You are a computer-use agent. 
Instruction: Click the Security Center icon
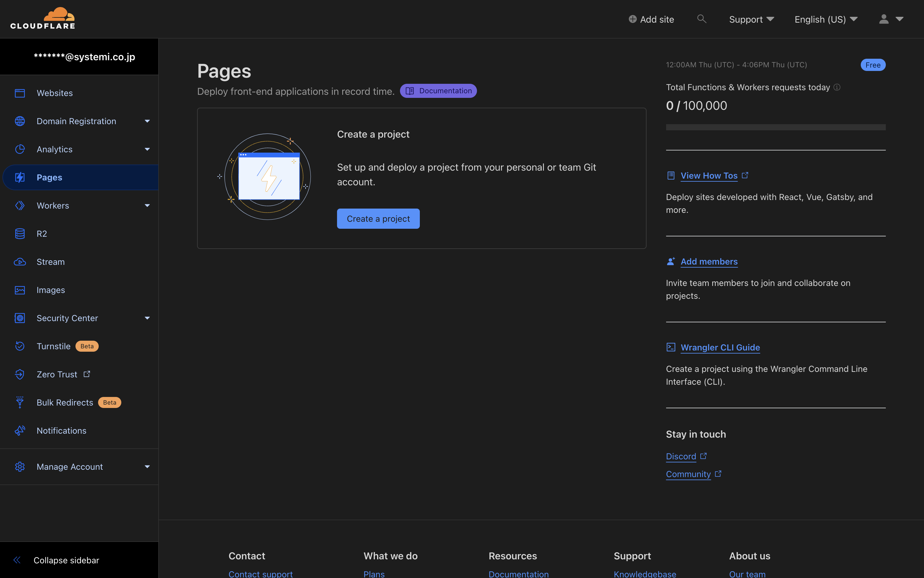point(20,318)
